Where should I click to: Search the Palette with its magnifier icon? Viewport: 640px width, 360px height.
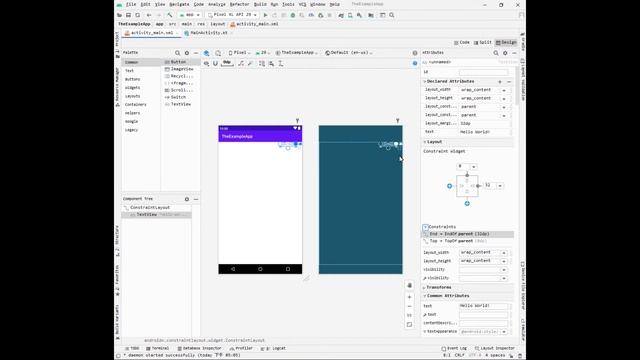(178, 53)
